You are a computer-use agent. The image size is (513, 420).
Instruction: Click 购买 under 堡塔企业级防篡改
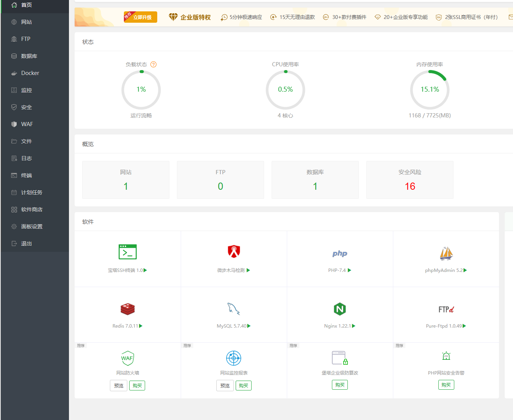coord(340,385)
